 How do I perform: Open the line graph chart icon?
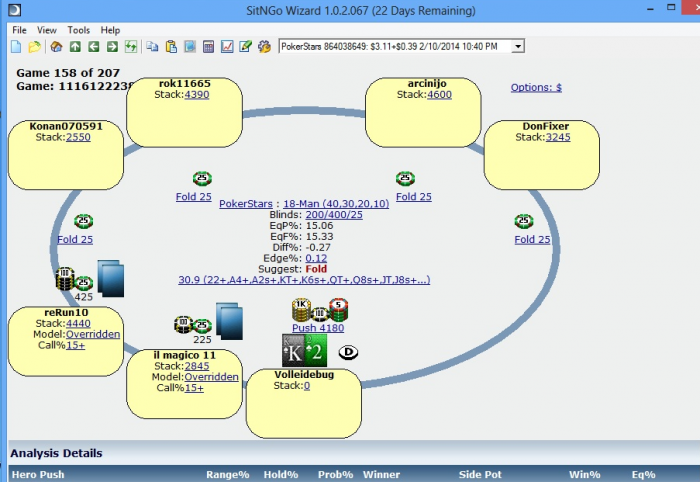point(227,46)
